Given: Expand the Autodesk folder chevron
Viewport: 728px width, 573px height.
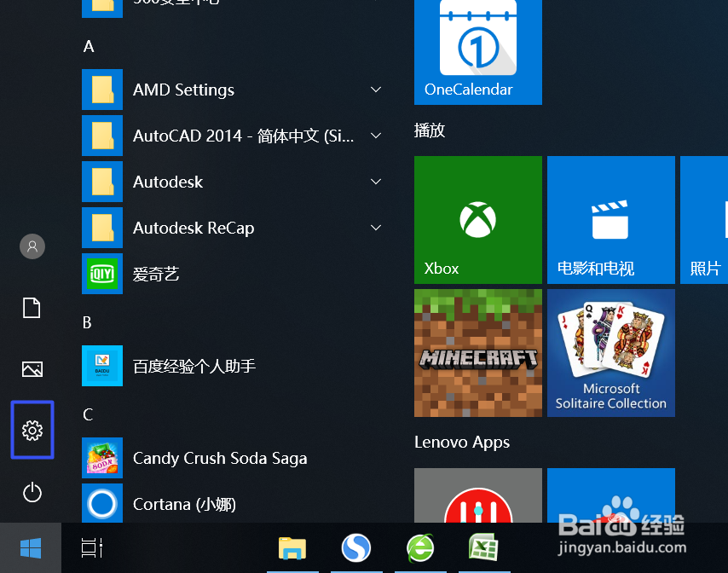Looking at the screenshot, I should tap(376, 181).
